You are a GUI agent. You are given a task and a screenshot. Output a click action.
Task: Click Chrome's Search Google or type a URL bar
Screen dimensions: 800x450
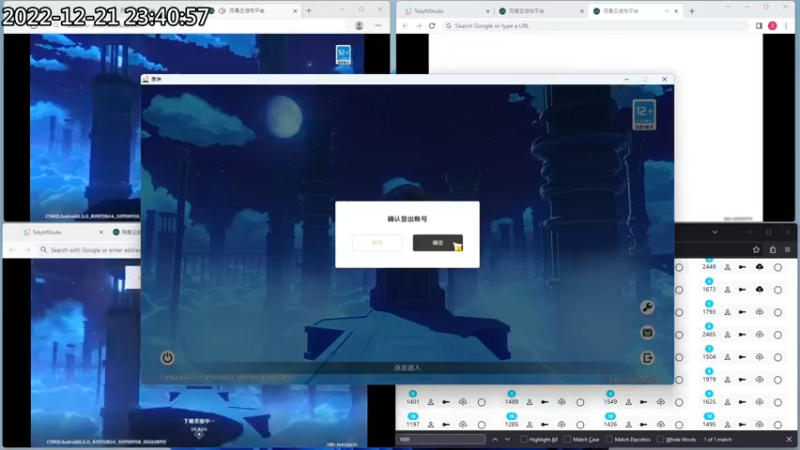(x=596, y=26)
